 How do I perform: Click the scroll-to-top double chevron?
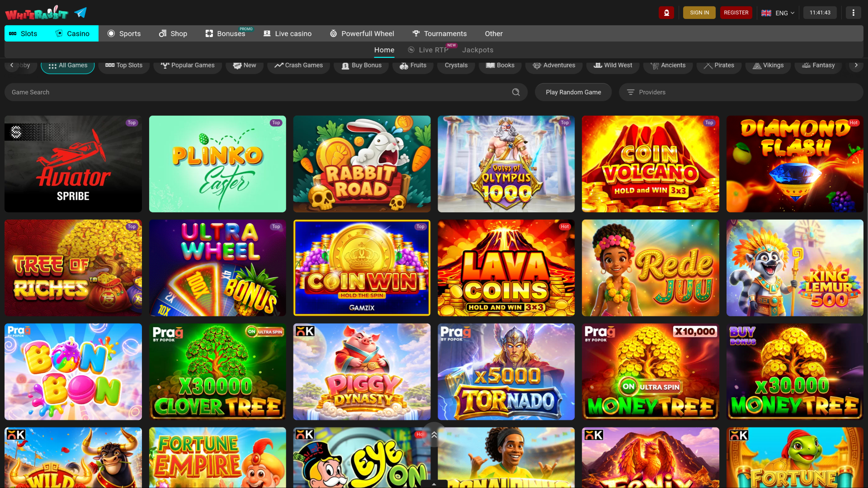[x=434, y=435]
